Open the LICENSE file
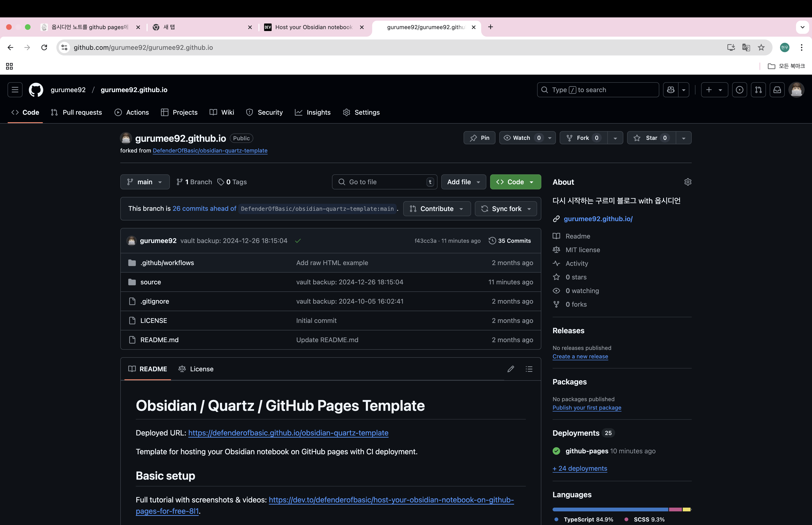Viewport: 812px width, 525px height. [154, 321]
